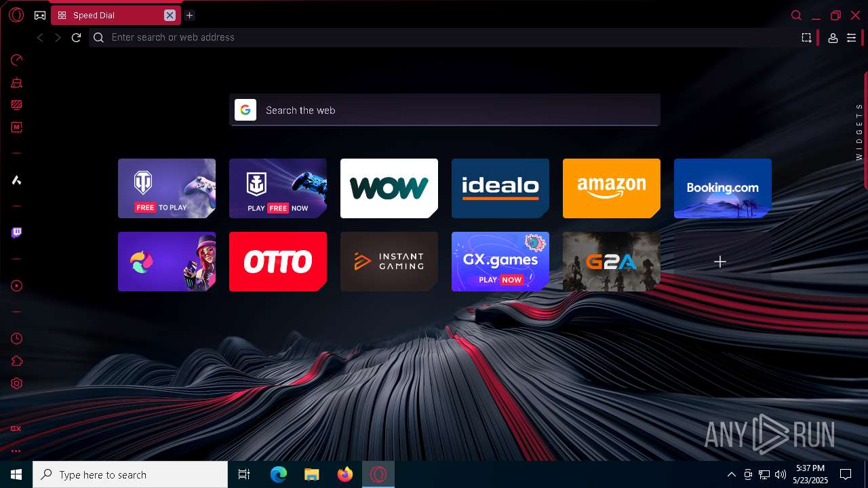The height and width of the screenshot is (488, 868).
Task: Open File Explorer from taskbar
Action: click(311, 474)
